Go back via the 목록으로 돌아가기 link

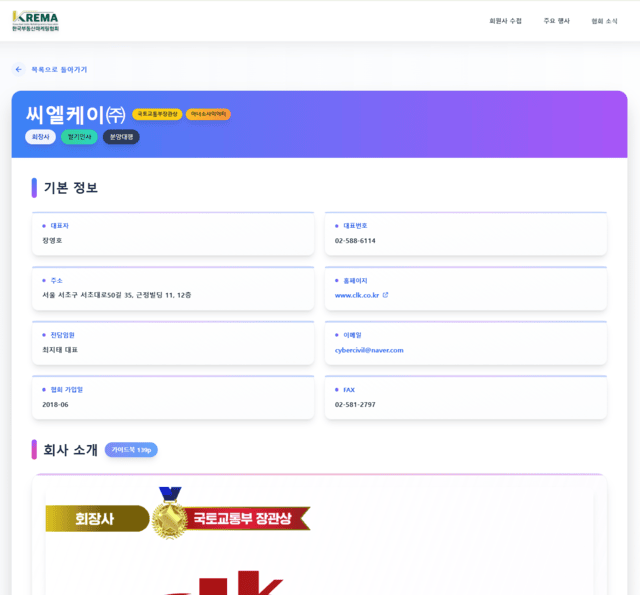point(59,69)
